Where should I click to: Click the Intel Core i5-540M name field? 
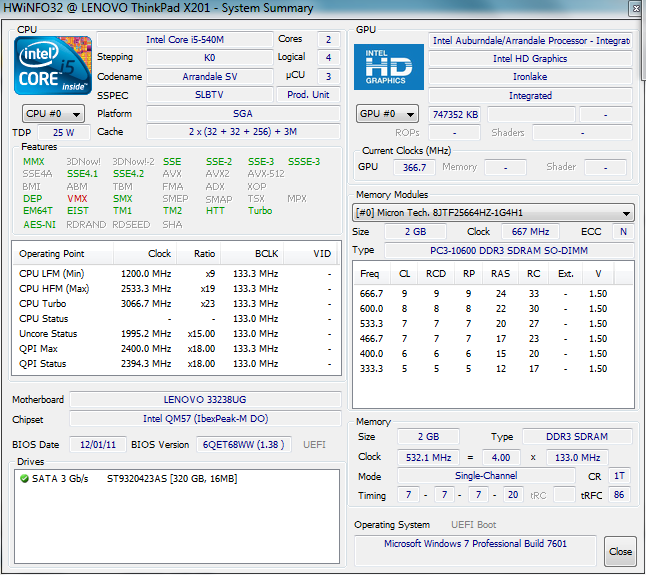(x=184, y=40)
